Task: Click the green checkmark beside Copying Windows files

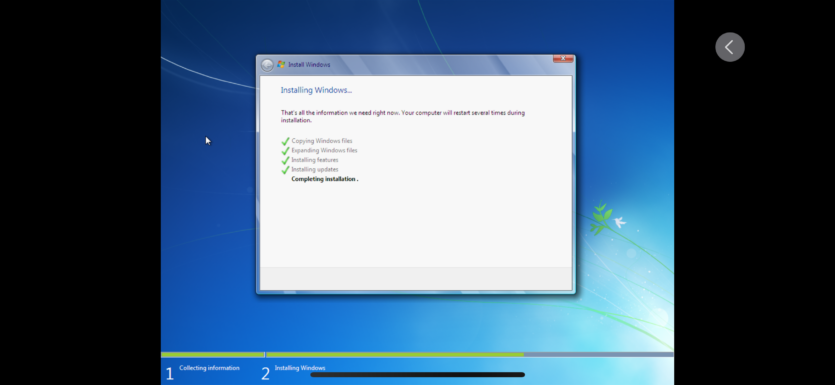Action: [285, 141]
